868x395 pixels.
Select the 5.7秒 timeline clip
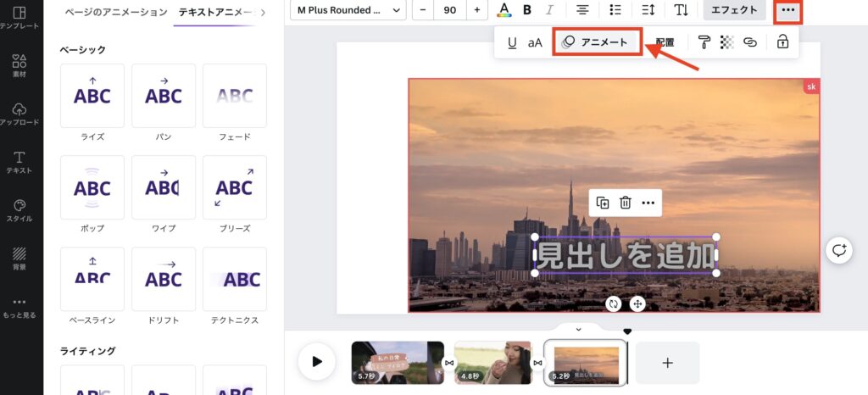[x=398, y=363]
